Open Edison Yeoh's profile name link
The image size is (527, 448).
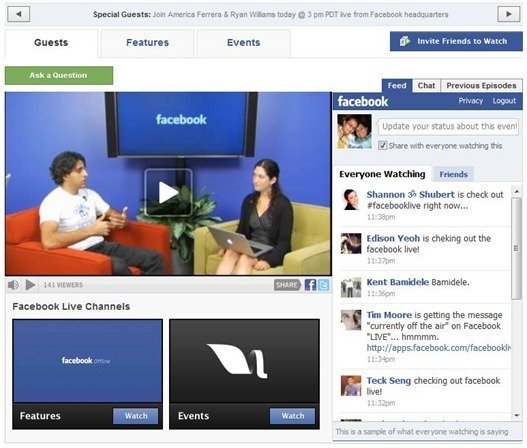[393, 238]
